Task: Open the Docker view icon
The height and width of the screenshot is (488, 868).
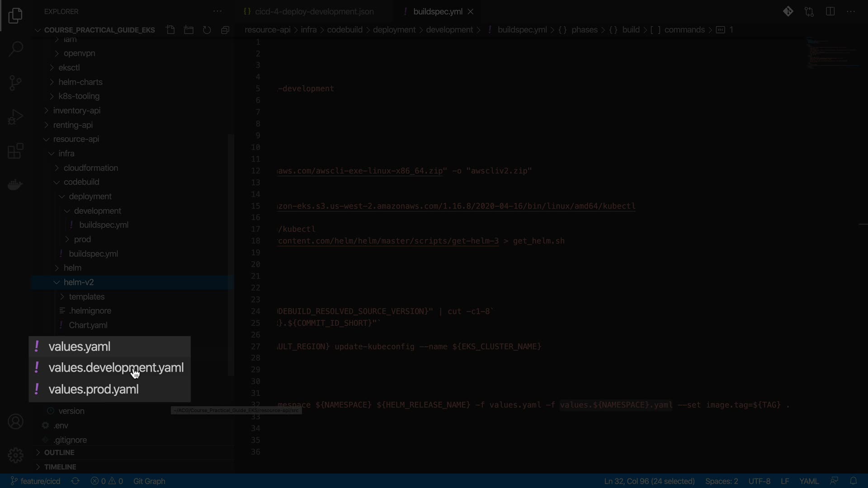Action: 15,185
